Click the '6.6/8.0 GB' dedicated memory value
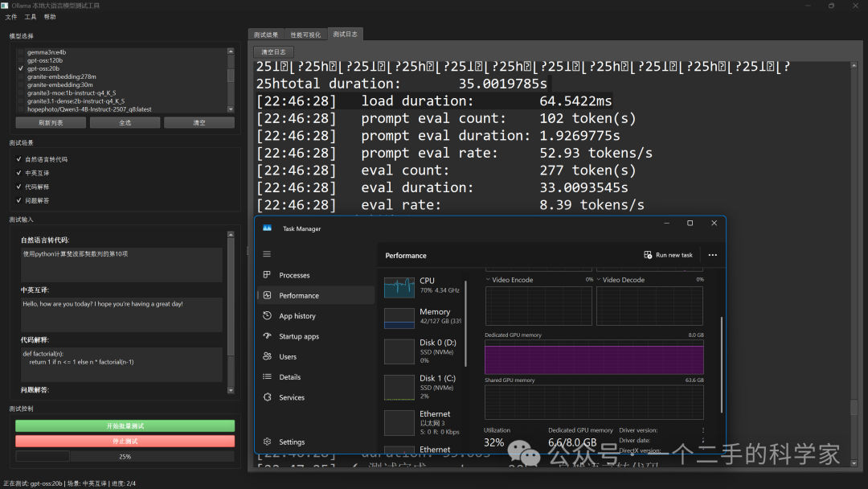 click(x=572, y=442)
